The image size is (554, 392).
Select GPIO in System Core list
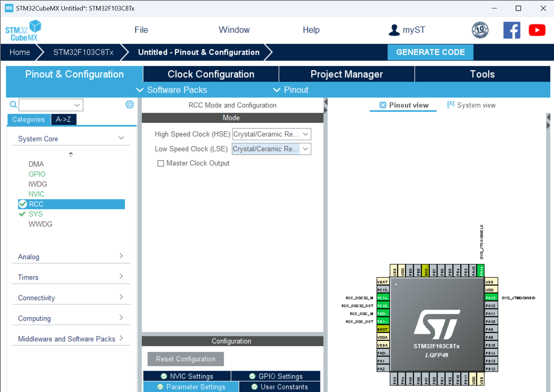point(37,174)
